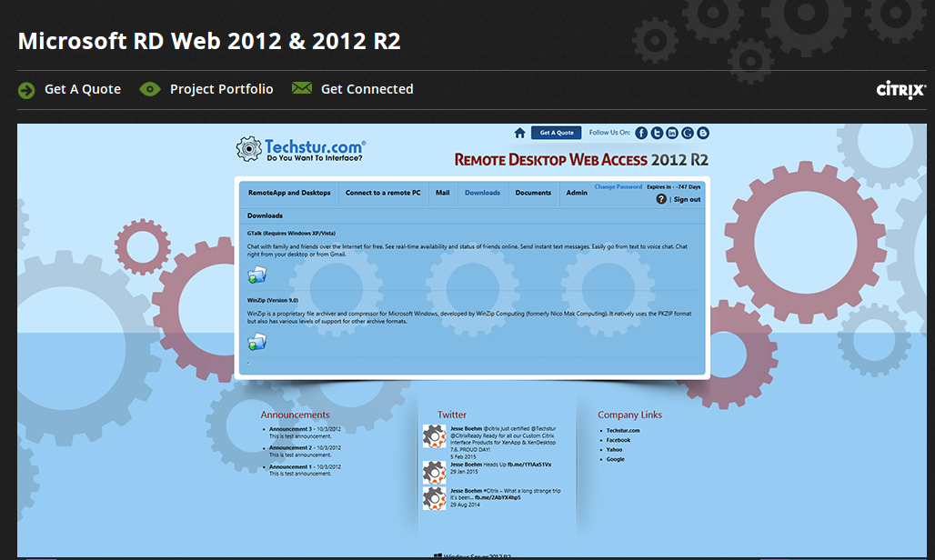Click the fb.me/2AbYX4hp5 tweet link
Viewport: 935px width, 560px height.
(498, 497)
